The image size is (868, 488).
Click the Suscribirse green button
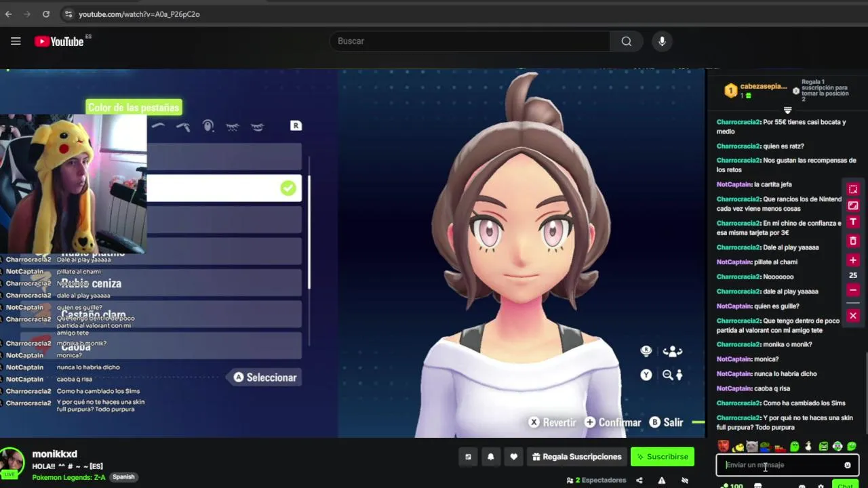tap(663, 457)
